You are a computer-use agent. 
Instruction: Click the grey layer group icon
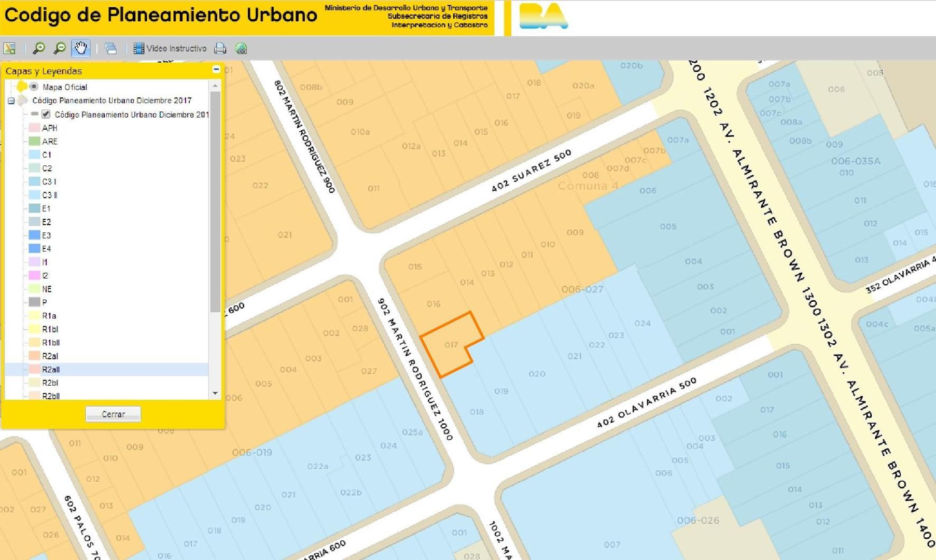(x=22, y=100)
